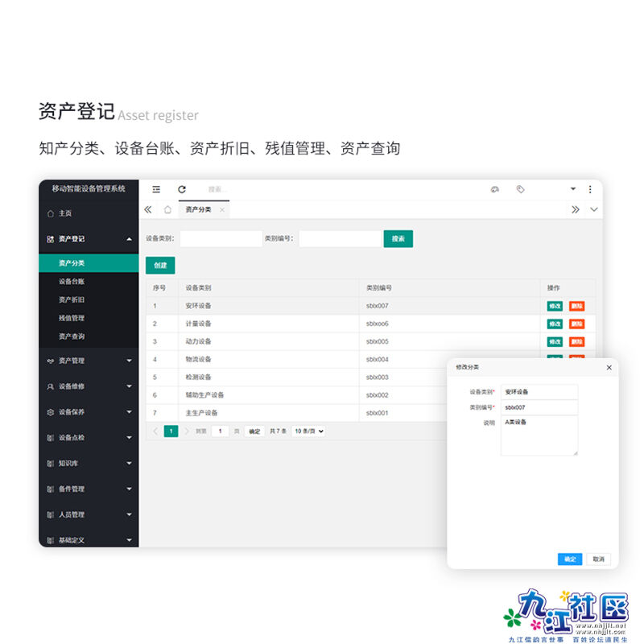Click the 设备类别 search input field
This screenshot has height=644, width=644.
pyautogui.click(x=221, y=238)
